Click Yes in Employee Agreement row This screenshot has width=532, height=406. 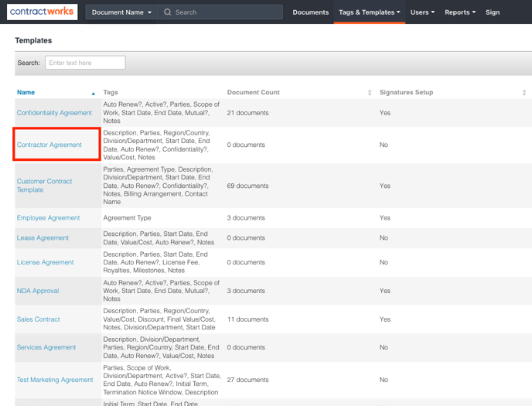coord(385,218)
